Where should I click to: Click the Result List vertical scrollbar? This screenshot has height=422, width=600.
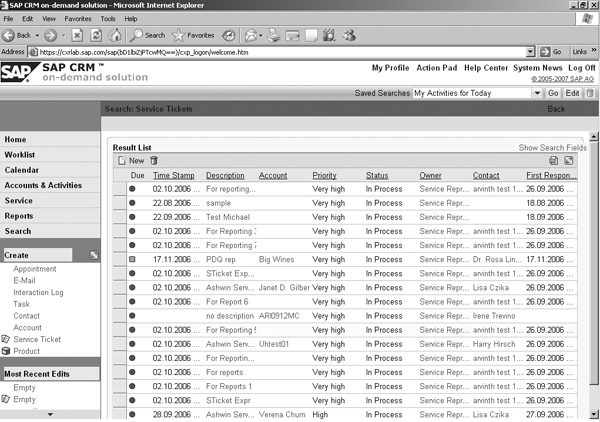595,290
